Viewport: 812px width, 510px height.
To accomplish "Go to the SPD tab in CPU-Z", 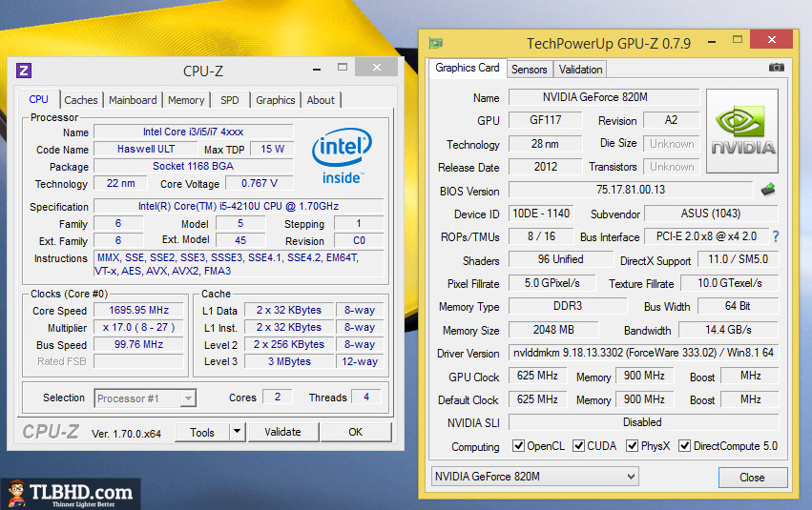I will [230, 100].
